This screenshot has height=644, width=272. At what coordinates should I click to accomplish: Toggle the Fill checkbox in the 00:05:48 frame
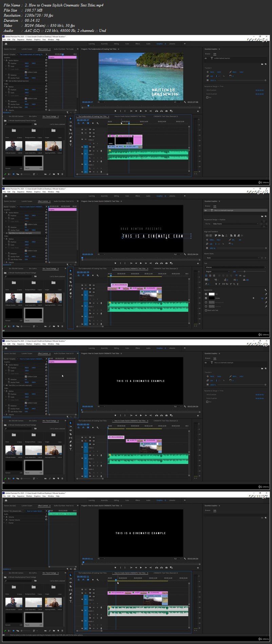[206, 294]
